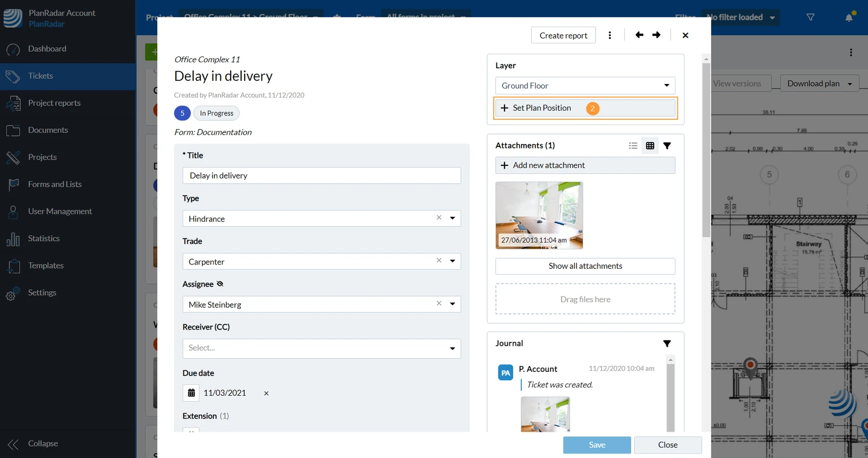Open the meeting room attachment thumbnail
868x458 pixels.
pyautogui.click(x=539, y=215)
